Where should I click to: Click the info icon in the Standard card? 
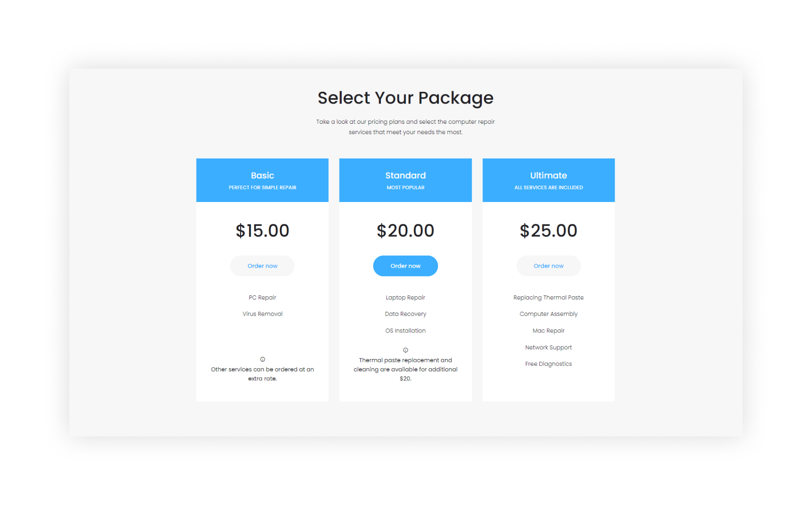[x=406, y=350]
